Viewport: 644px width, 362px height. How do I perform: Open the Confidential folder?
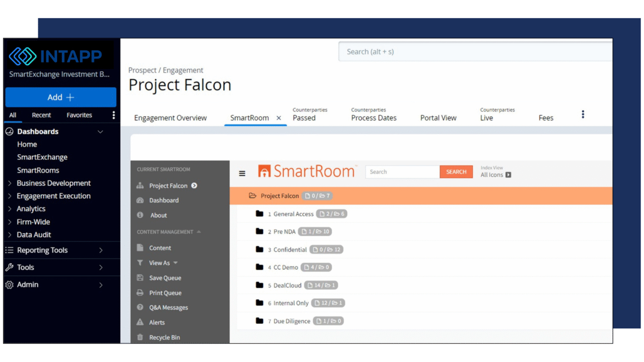click(x=290, y=250)
